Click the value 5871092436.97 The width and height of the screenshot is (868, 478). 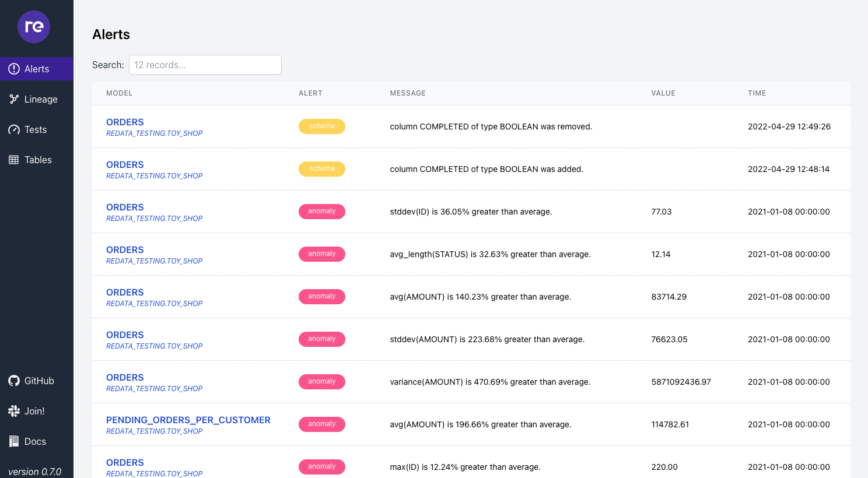point(681,382)
